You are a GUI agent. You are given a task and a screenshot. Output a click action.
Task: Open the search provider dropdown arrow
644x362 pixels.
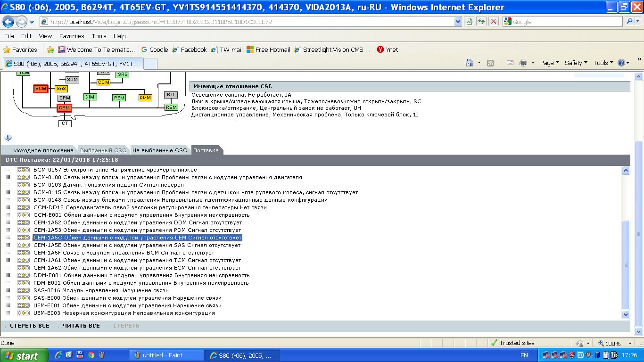click(x=638, y=22)
